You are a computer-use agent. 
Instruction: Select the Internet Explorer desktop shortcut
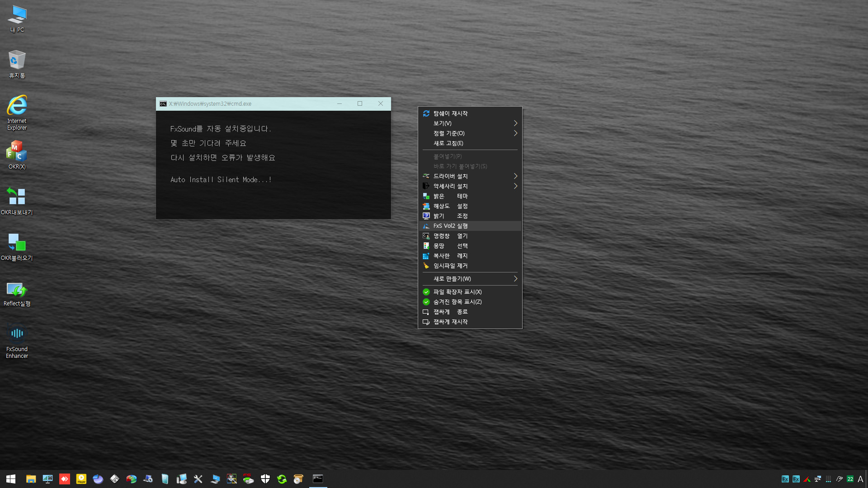pos(17,113)
